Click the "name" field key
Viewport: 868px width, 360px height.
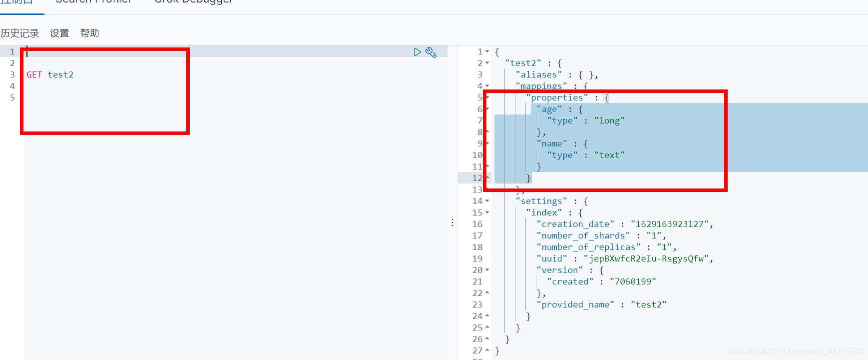[x=552, y=143]
